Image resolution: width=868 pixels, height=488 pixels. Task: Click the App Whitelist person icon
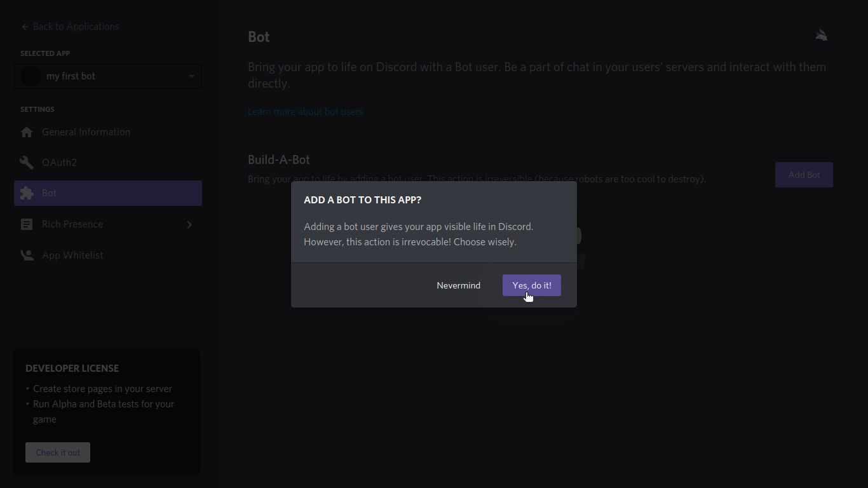(27, 255)
